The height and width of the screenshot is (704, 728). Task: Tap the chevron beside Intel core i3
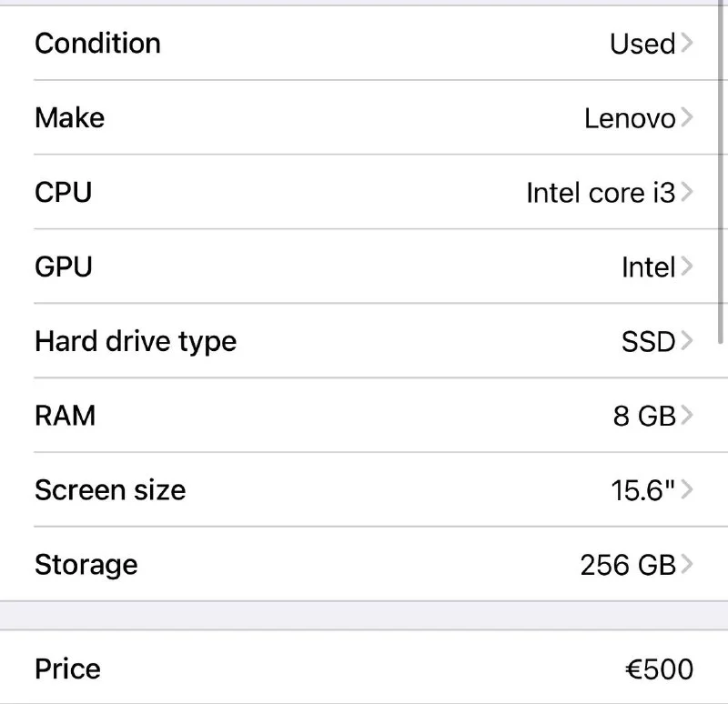click(686, 193)
